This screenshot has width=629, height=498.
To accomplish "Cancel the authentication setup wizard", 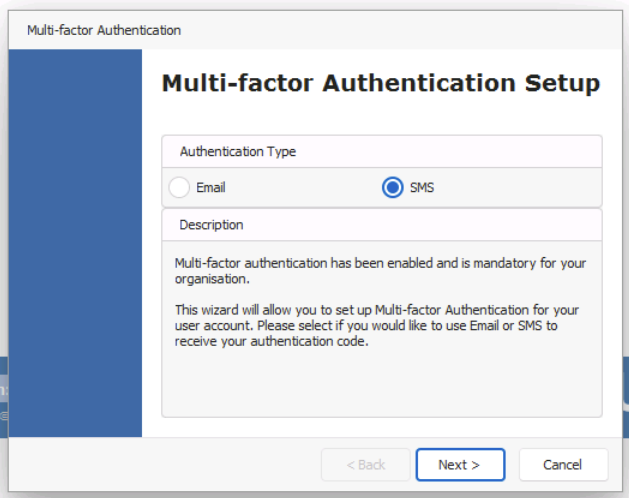I will click(563, 465).
